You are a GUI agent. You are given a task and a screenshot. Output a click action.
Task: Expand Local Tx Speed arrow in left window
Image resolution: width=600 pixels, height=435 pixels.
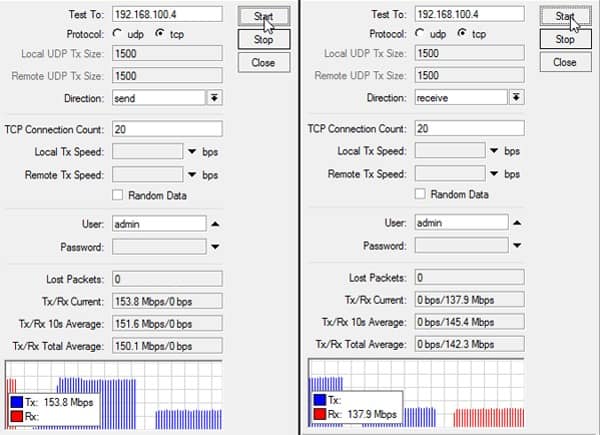point(192,152)
